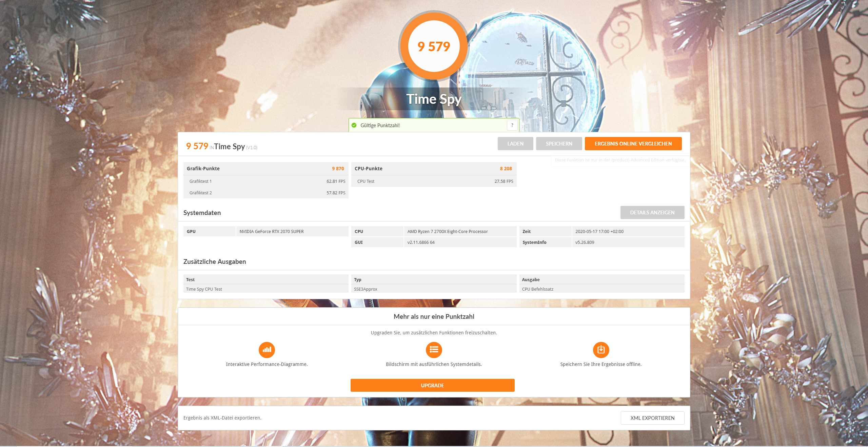The image size is (868, 447).
Task: Click the interactive performance diagrams chart icon
Action: tap(267, 350)
